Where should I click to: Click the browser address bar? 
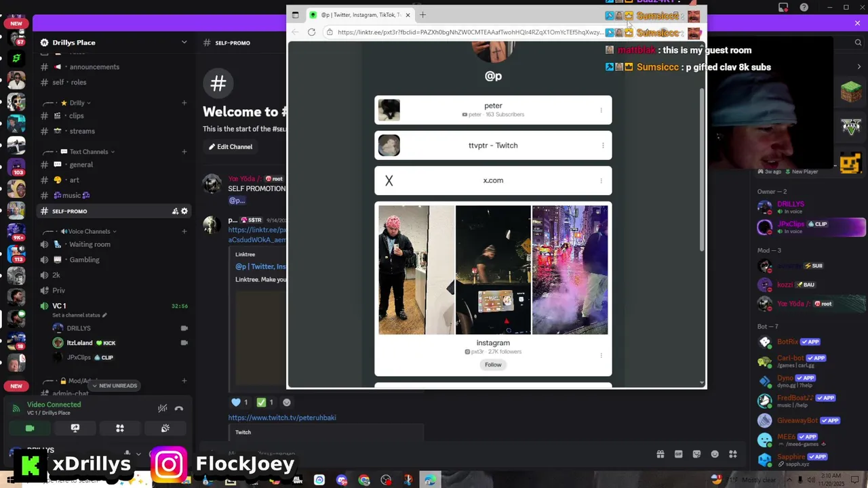click(468, 32)
